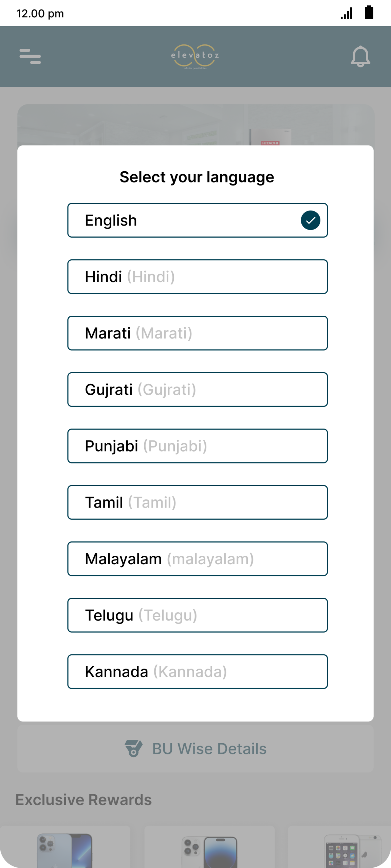391x868 pixels.
Task: Choose Telugu from the list
Action: [198, 615]
